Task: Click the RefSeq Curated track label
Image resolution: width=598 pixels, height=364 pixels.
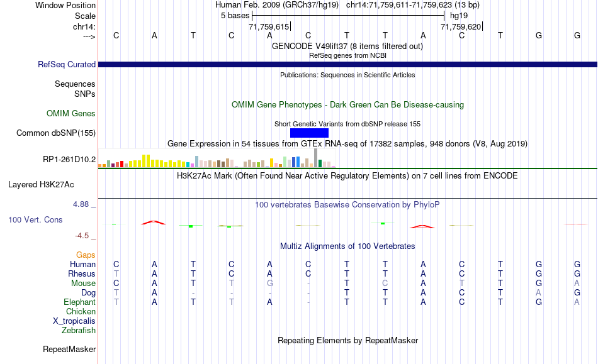Action: click(66, 64)
